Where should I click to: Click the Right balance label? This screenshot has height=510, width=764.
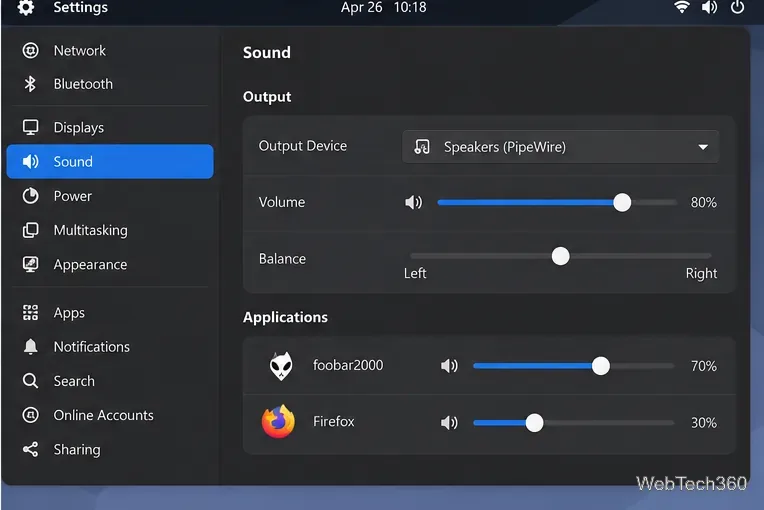coord(701,274)
